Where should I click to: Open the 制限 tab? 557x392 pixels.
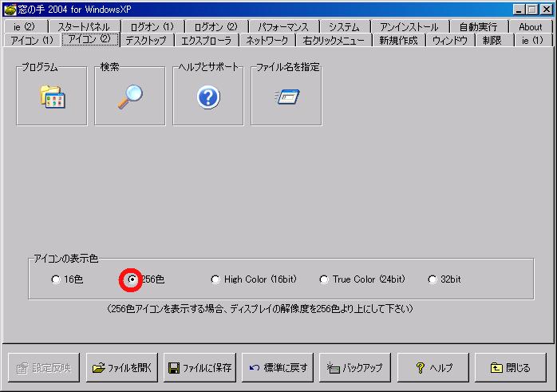pos(492,40)
